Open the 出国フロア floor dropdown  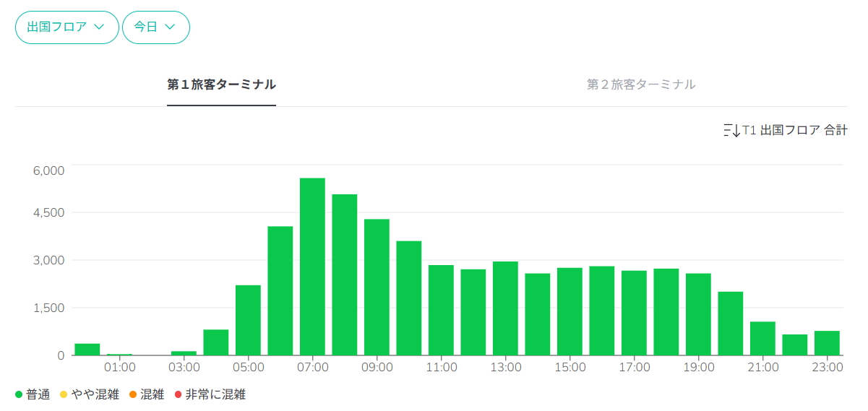pos(66,27)
